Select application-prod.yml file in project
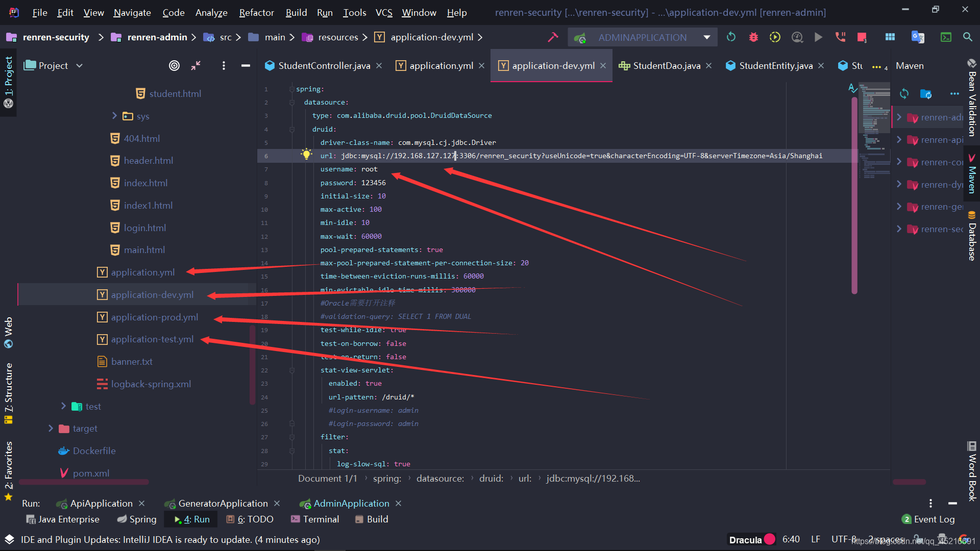980x551 pixels. click(154, 317)
